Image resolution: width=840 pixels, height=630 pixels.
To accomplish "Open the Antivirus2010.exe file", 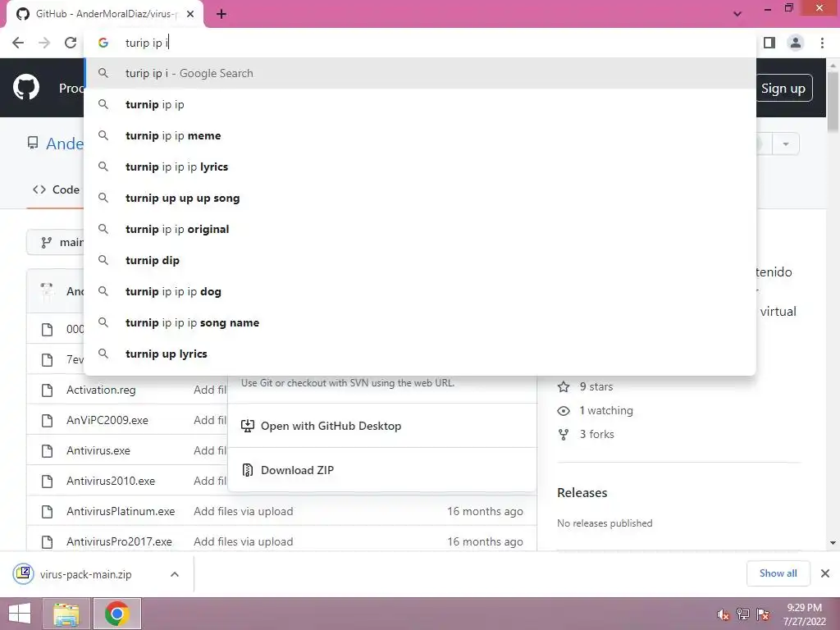I will pos(111,481).
